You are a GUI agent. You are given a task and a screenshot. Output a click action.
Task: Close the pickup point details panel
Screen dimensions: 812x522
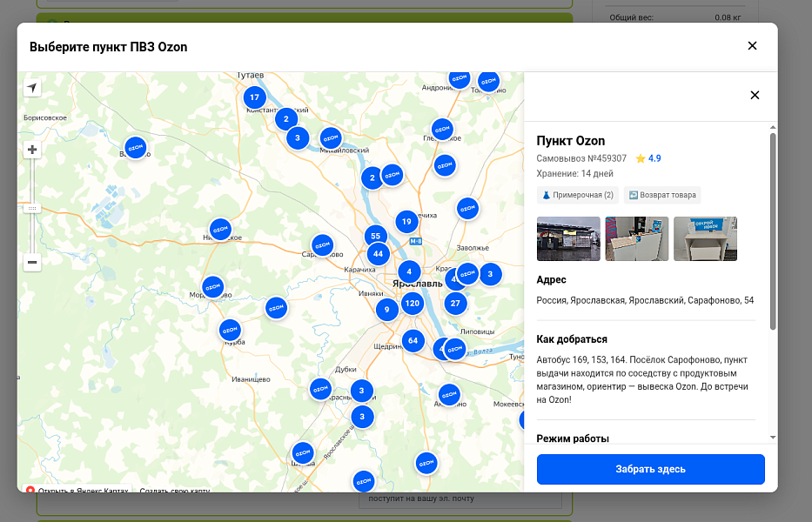pos(755,96)
